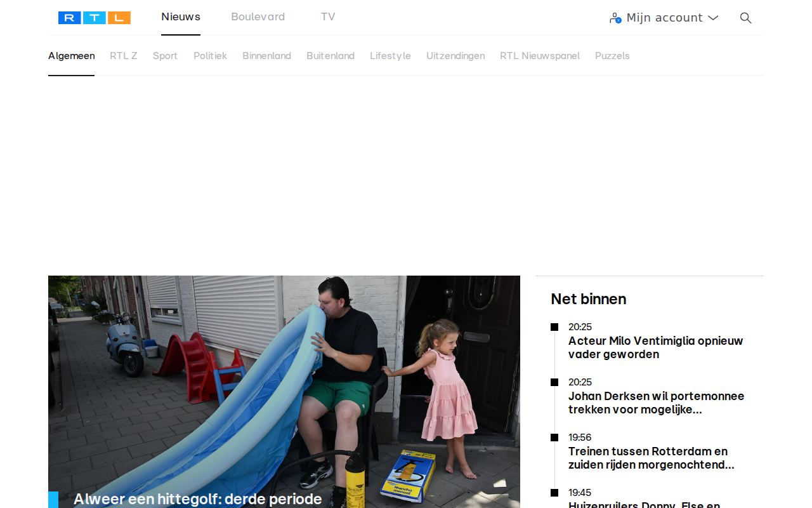The image size is (812, 508).
Task: Click the 19:56 timestamp
Action: point(580,438)
